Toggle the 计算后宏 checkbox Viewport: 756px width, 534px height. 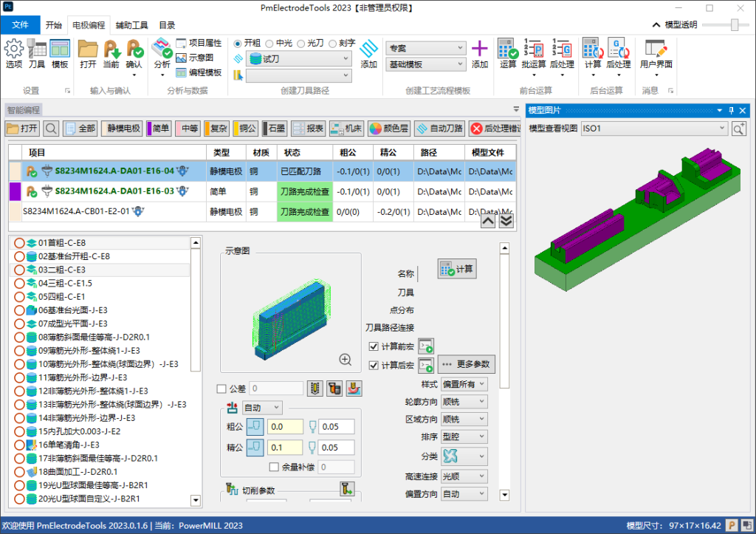point(373,365)
